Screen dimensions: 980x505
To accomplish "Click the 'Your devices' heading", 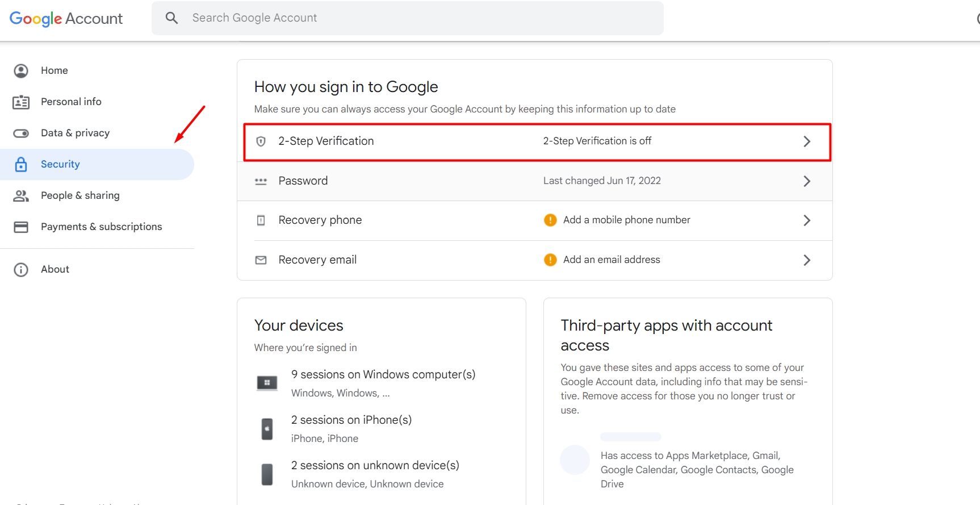I will [x=299, y=325].
